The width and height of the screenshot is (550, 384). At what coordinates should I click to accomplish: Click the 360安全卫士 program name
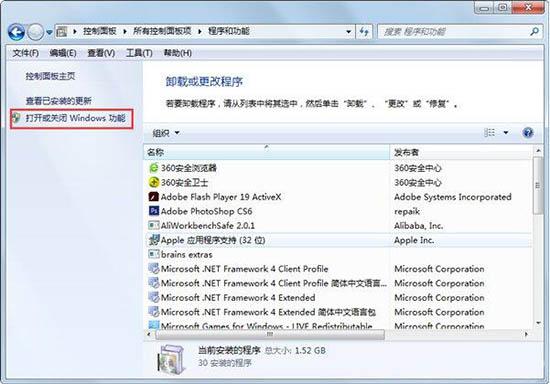185,182
